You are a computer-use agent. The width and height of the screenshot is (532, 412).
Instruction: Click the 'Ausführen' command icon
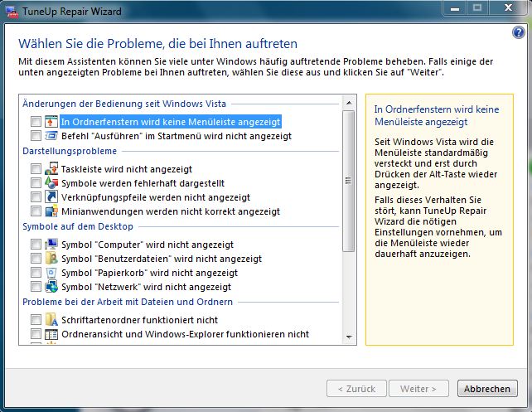(51, 136)
